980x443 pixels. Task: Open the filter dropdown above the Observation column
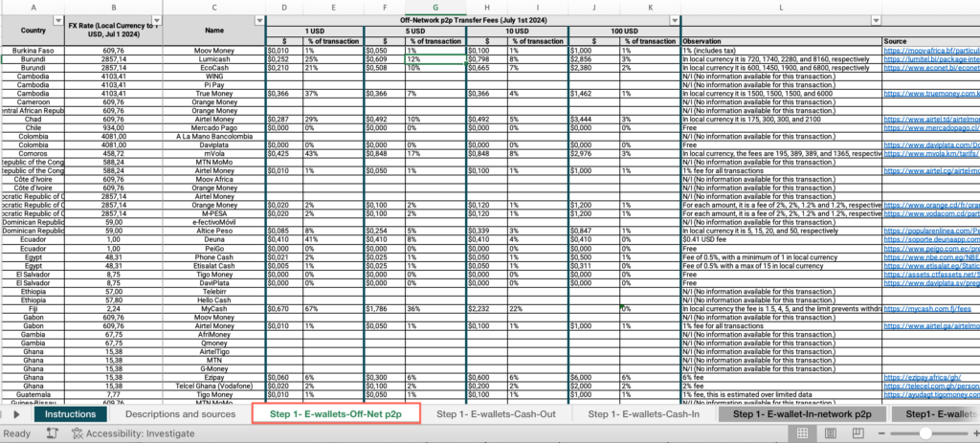875,21
